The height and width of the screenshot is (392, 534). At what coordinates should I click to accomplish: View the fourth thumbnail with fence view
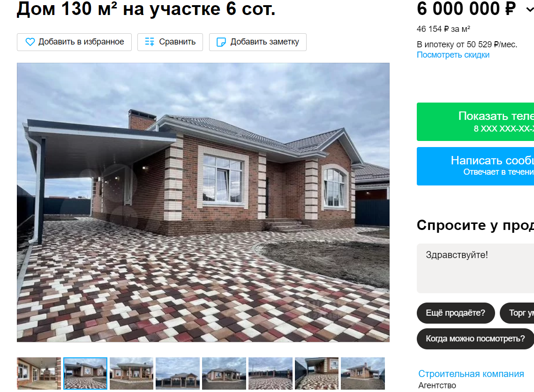(x=178, y=373)
